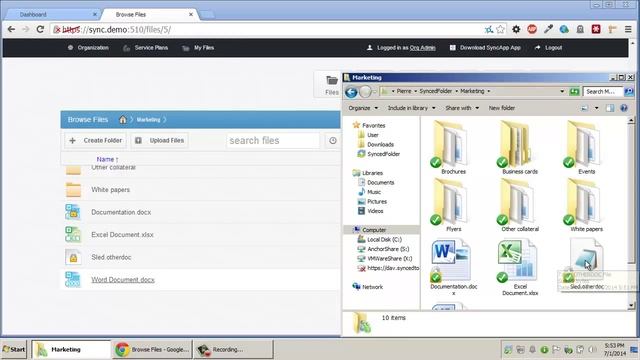Click the Create Folder button
640x360 pixels.
tap(96, 140)
